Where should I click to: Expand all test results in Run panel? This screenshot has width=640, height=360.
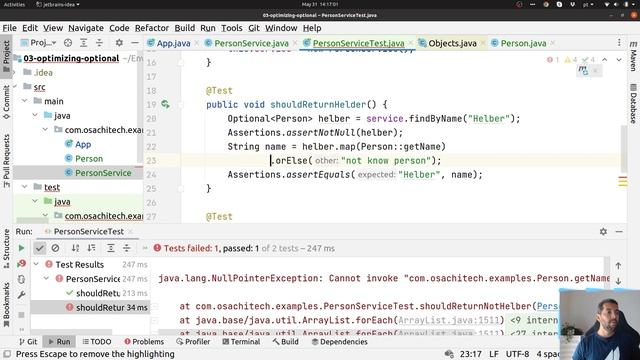click(x=111, y=248)
